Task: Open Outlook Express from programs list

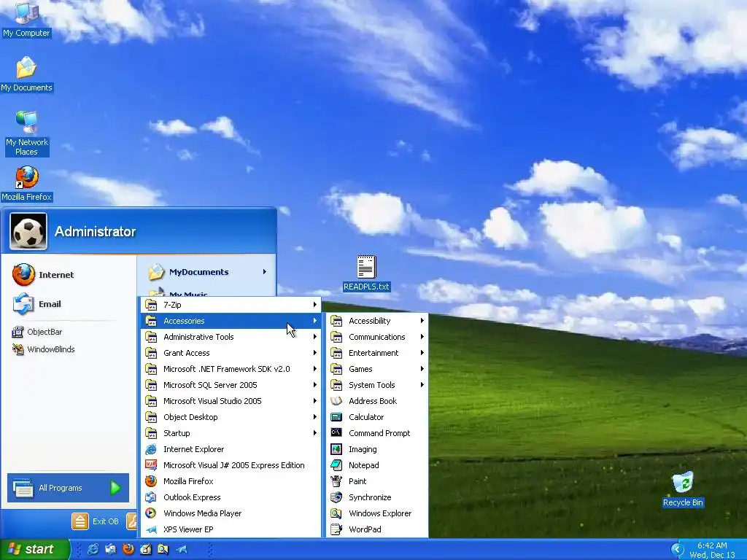Action: [x=231, y=497]
